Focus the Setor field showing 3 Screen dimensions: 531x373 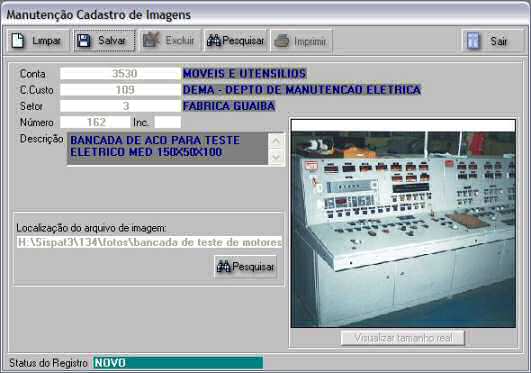[121, 106]
